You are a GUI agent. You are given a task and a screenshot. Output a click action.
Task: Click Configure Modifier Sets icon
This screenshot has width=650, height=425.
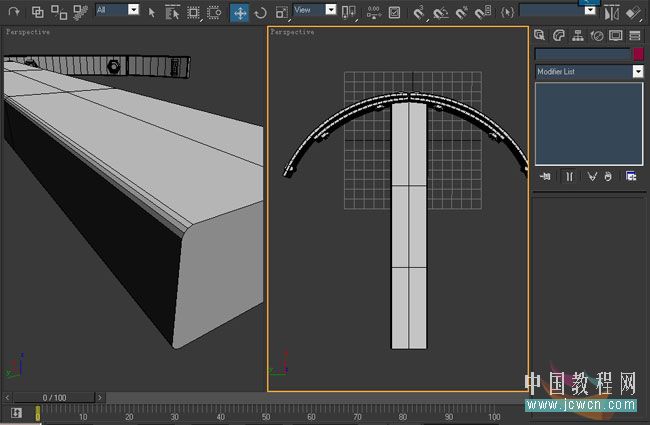click(x=631, y=177)
